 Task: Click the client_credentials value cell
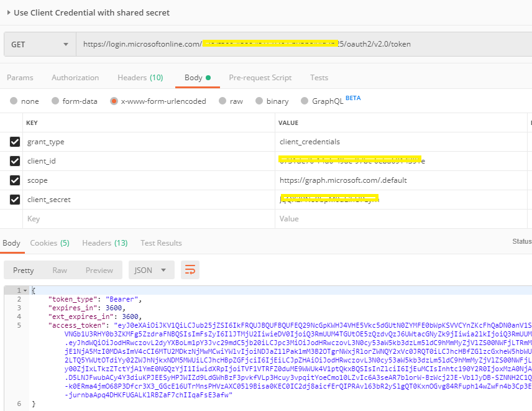[x=401, y=142]
